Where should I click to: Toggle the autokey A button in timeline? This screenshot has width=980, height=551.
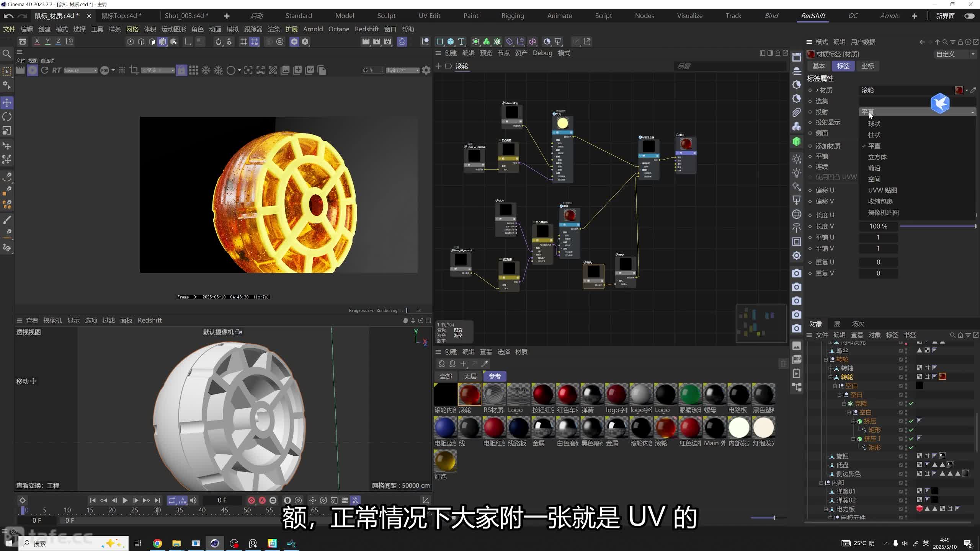pyautogui.click(x=262, y=500)
